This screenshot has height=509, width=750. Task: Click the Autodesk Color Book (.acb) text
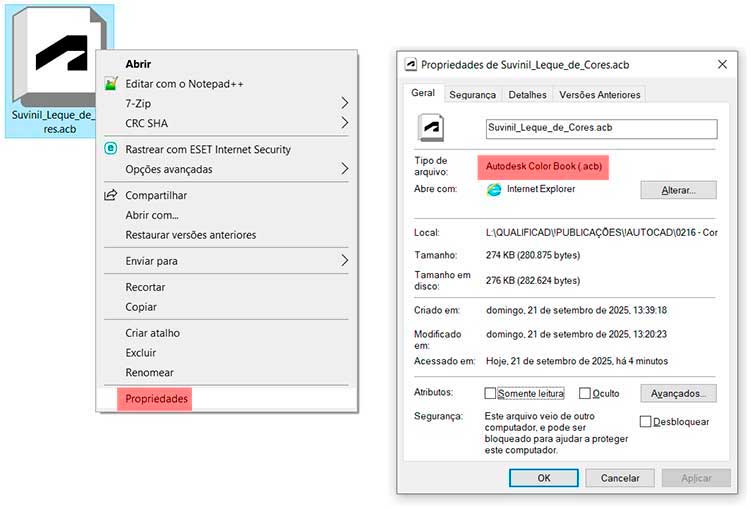tap(543, 166)
